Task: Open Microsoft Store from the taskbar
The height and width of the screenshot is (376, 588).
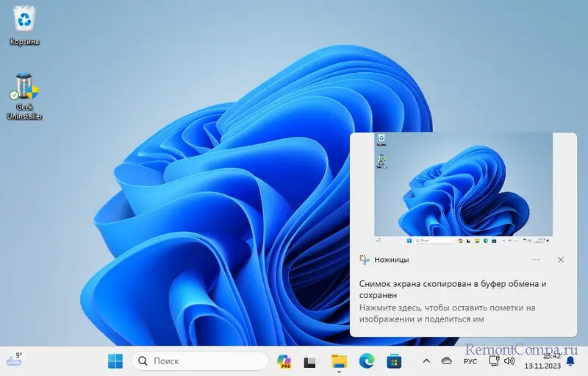Action: [394, 361]
